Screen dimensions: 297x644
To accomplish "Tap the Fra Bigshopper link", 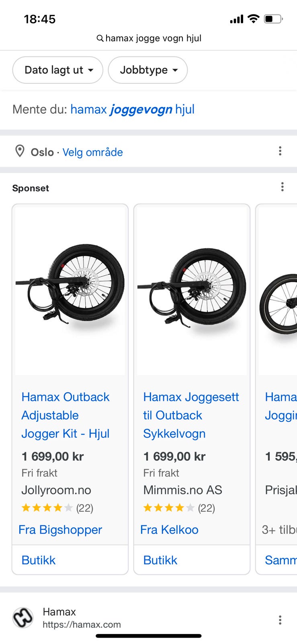I will pyautogui.click(x=60, y=530).
